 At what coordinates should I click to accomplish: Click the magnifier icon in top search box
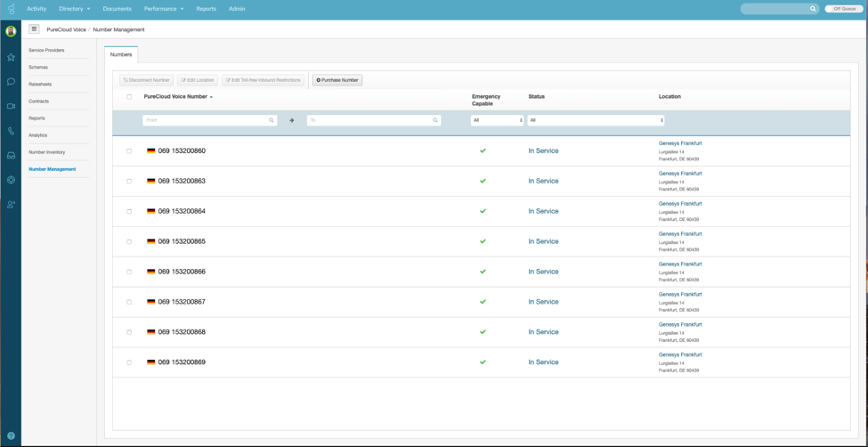tap(813, 9)
